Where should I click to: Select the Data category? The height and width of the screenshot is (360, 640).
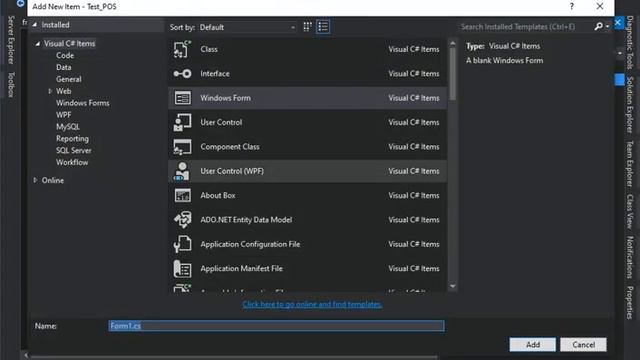point(63,67)
